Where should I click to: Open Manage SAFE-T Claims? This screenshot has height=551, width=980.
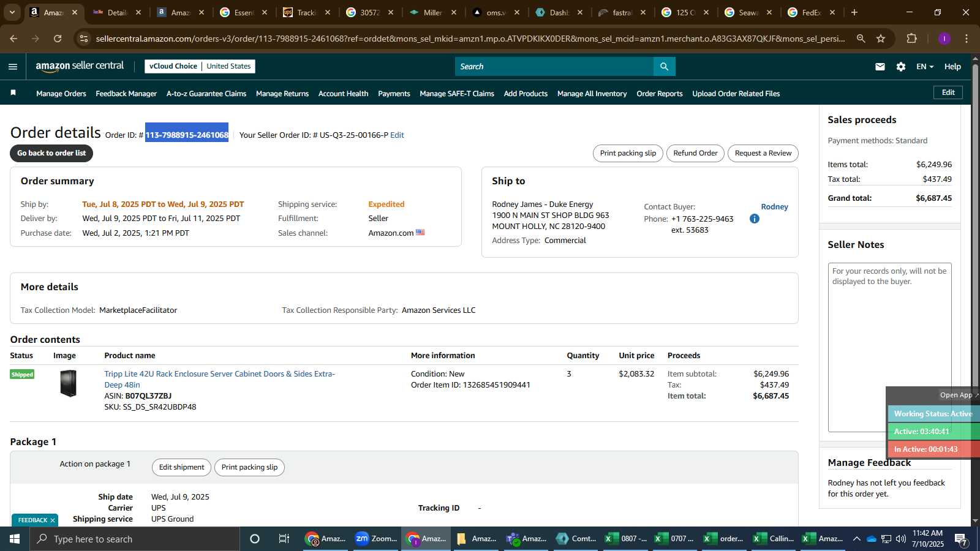click(457, 94)
